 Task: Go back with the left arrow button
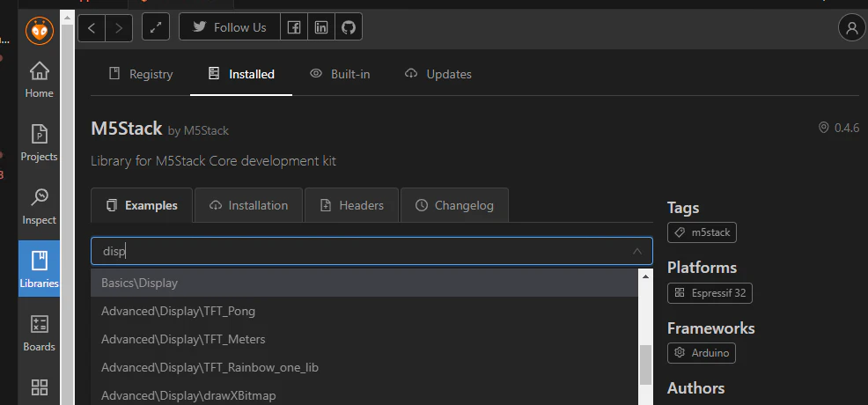tap(92, 27)
